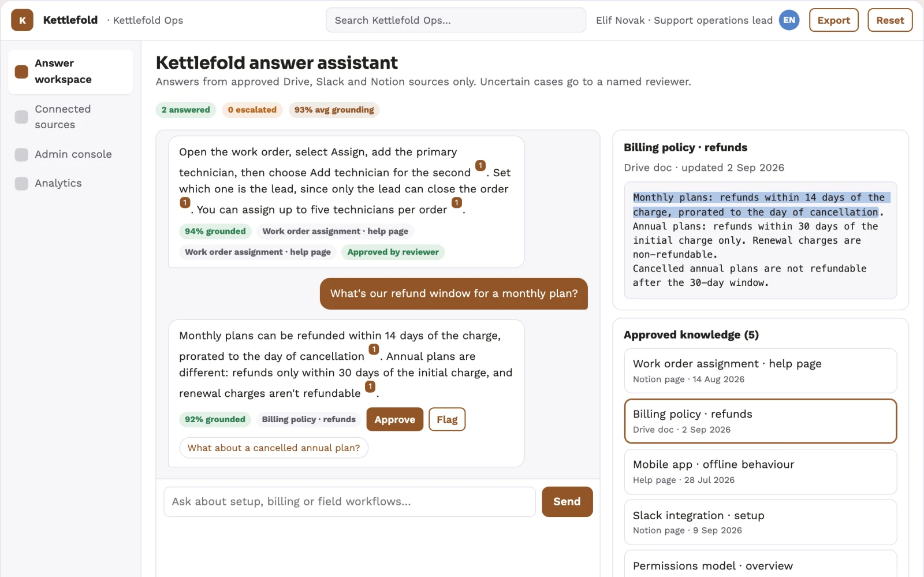Screen dimensions: 924x577
Task: Open source chip beside the '94% grounded' badge
Action: (x=336, y=232)
